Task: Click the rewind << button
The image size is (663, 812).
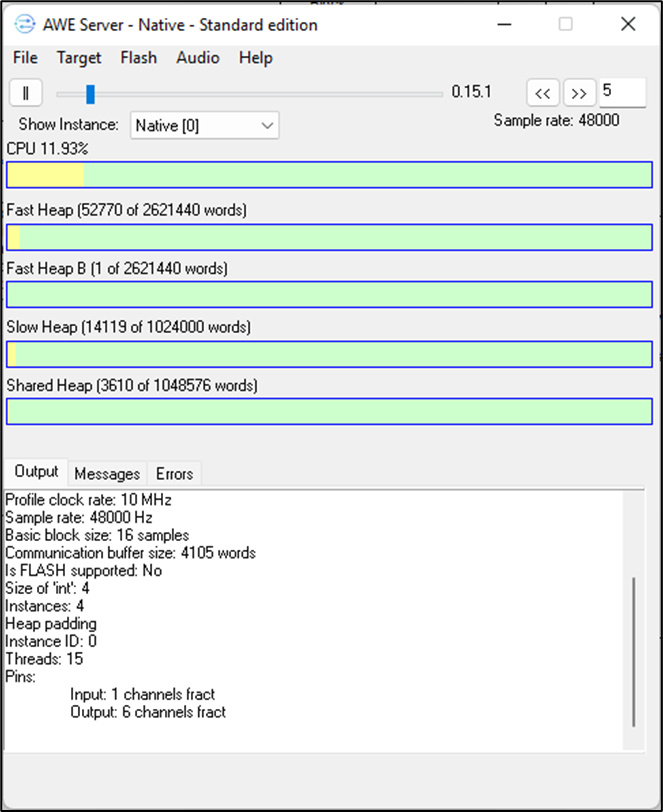Action: click(x=542, y=93)
